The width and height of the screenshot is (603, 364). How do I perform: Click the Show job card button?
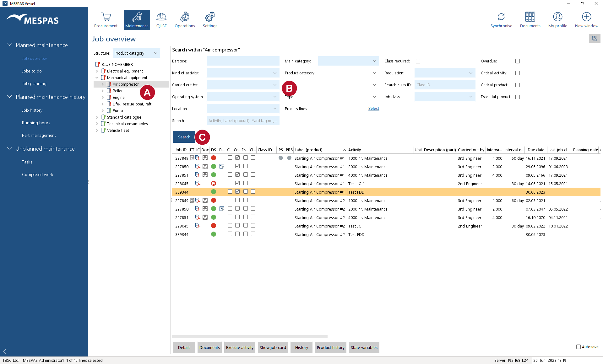click(x=273, y=347)
